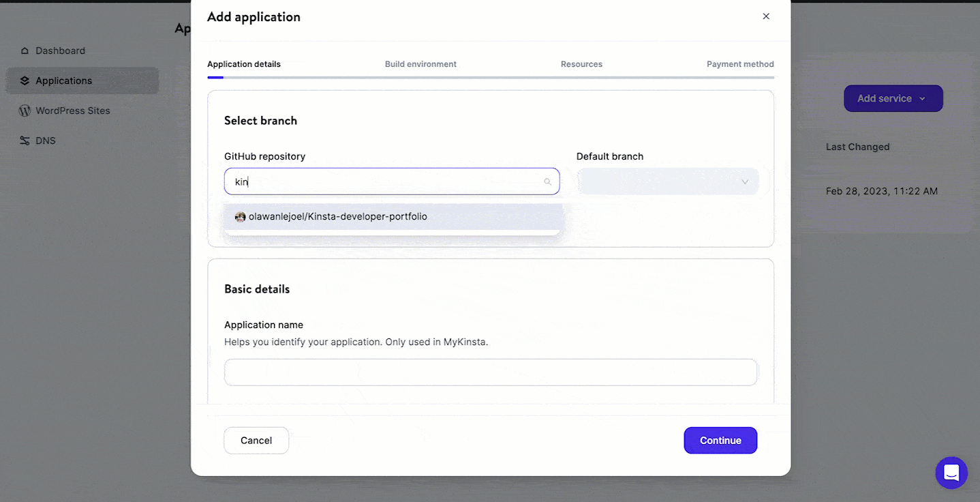Click the step progress bar

click(x=491, y=78)
